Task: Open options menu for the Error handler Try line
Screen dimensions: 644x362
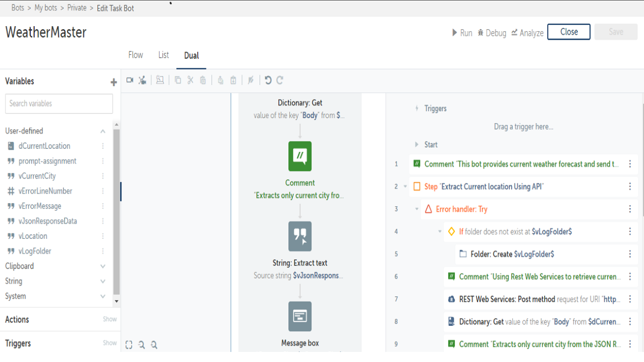Action: 630,209
